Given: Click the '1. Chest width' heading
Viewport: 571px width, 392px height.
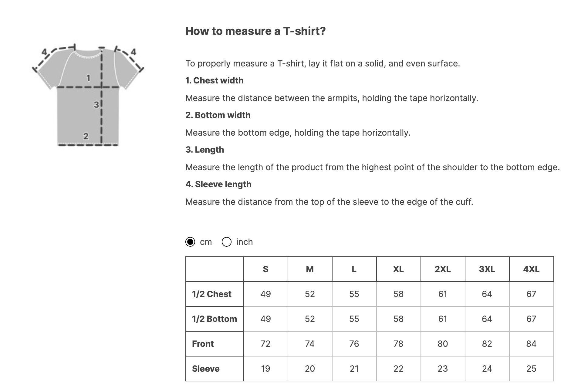Looking at the screenshot, I should (215, 80).
